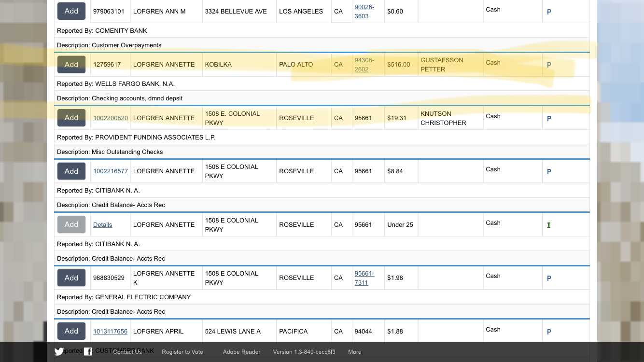
Task: Select property ID 988830529
Action: [x=109, y=278]
